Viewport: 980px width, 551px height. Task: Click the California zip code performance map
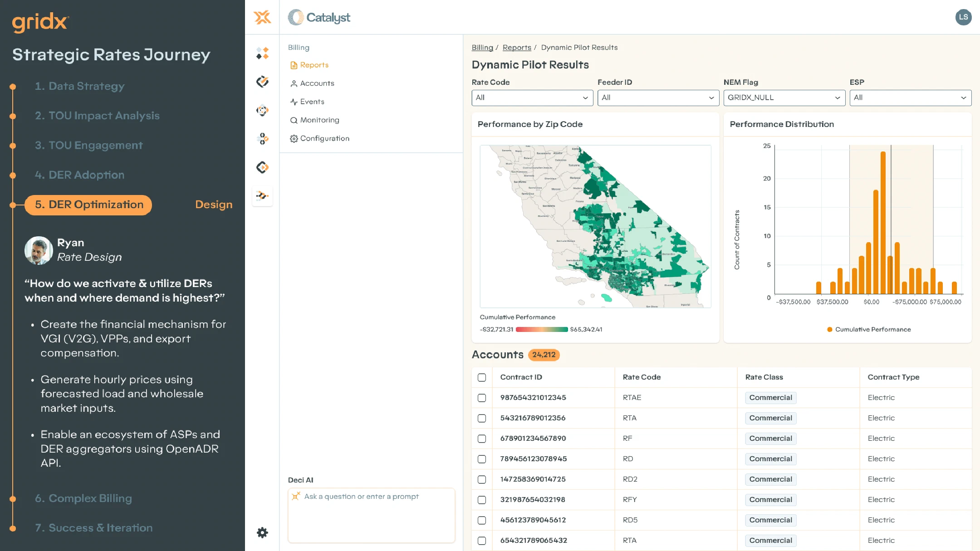(x=595, y=226)
